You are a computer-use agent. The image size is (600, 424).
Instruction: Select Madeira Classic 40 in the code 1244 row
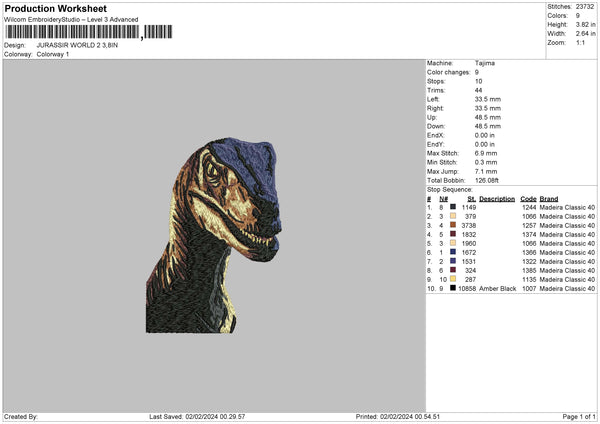click(x=567, y=207)
